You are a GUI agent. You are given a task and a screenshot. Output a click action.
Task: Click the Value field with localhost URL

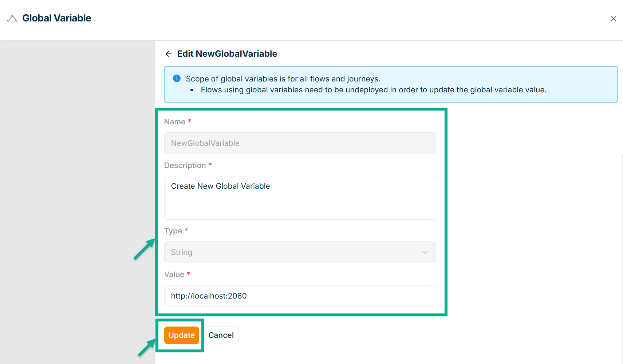(x=300, y=296)
